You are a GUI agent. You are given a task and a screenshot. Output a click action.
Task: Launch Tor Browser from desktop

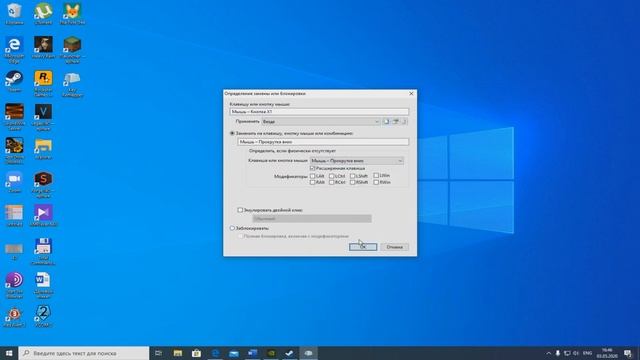(14, 286)
